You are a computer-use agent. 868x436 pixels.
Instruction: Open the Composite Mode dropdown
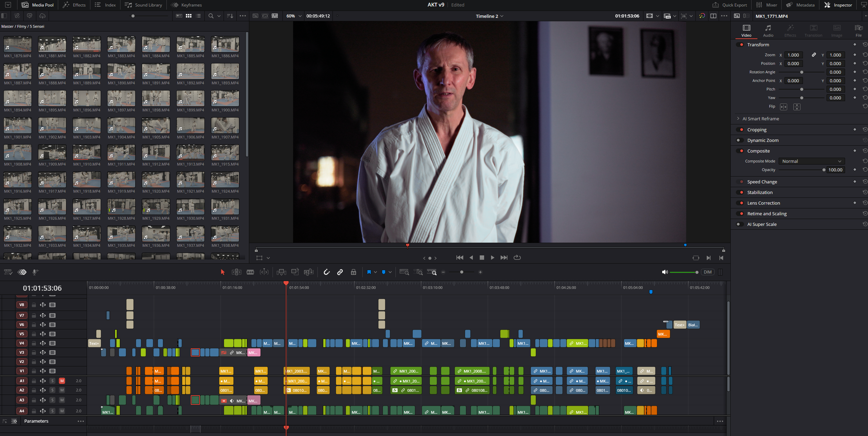coord(811,161)
